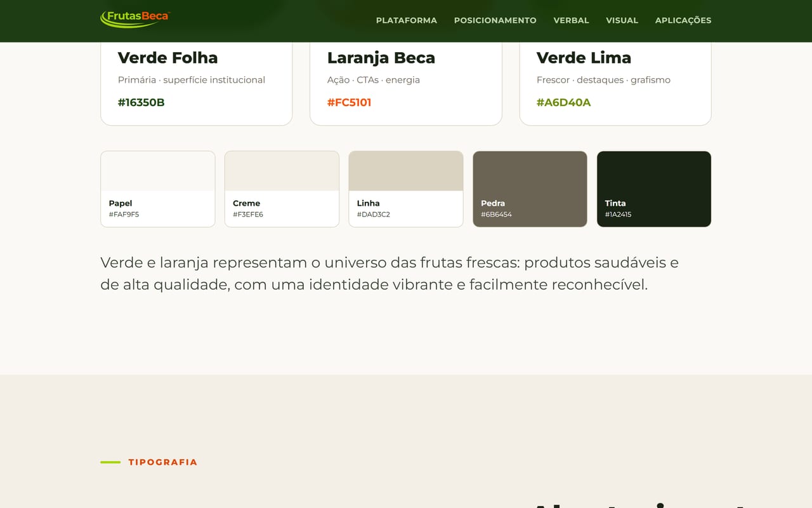Click hex code #FC5101
The height and width of the screenshot is (508, 812).
(x=350, y=102)
